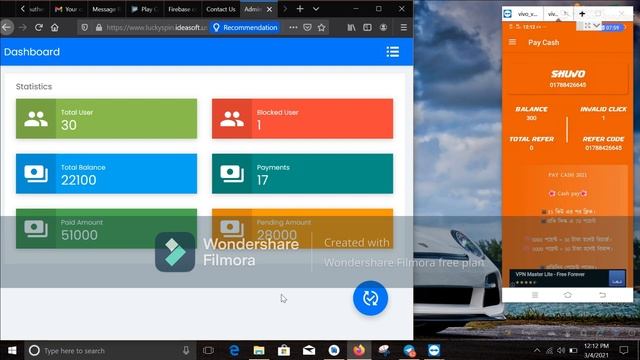
Task: Select the vivo_v window tab
Action: coord(527,14)
